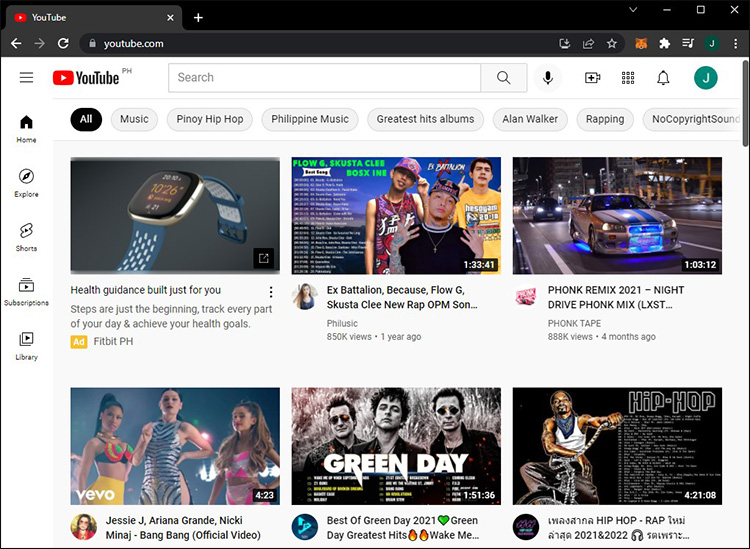Open Chrome three-dot menu

pos(735,43)
